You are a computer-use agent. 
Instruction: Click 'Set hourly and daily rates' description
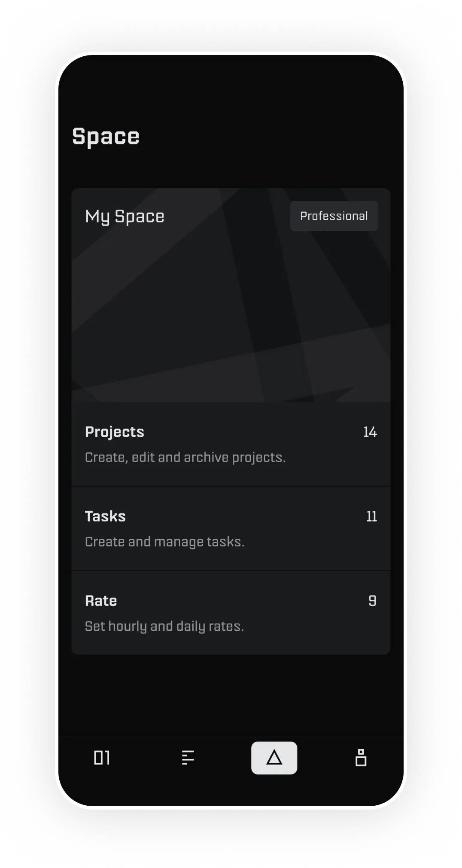tap(164, 627)
